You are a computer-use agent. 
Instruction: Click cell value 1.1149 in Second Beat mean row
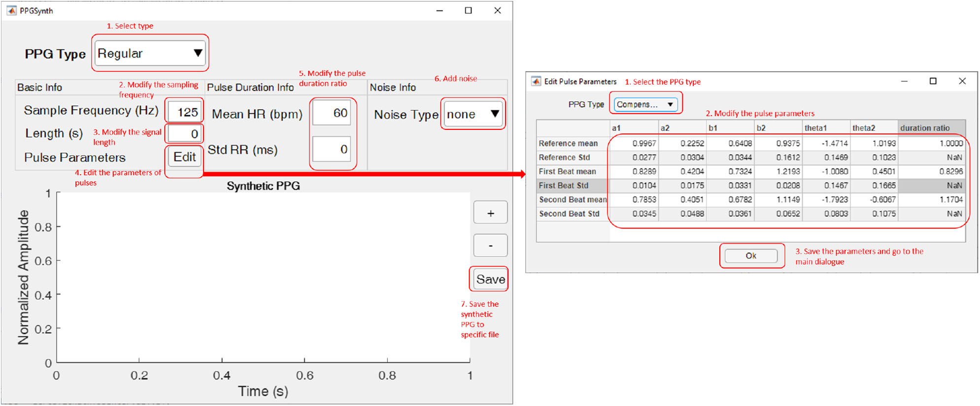778,199
